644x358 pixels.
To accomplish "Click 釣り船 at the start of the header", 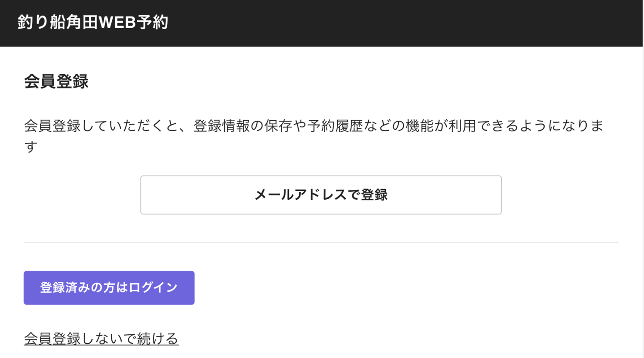I will [39, 22].
